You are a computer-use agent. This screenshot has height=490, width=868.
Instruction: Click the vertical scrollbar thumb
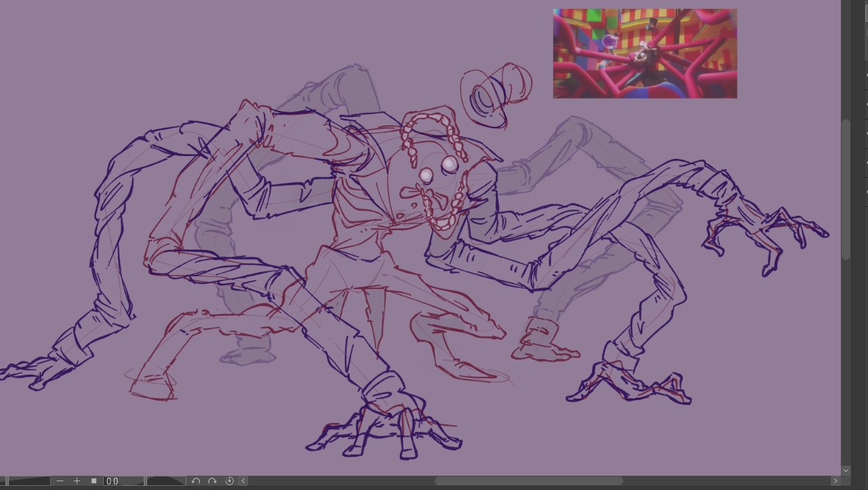point(846,190)
